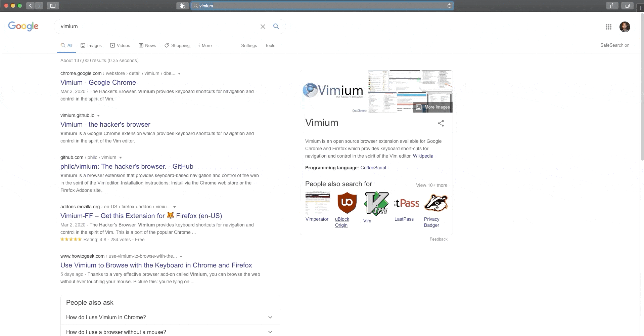Screen dimensions: 644x336
Task: Expand dropdown arrow next to addons.mozilla.org result
Action: [175, 207]
